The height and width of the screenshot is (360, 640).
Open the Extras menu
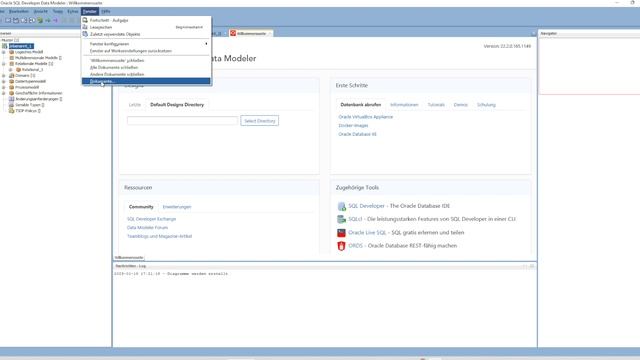pos(73,11)
